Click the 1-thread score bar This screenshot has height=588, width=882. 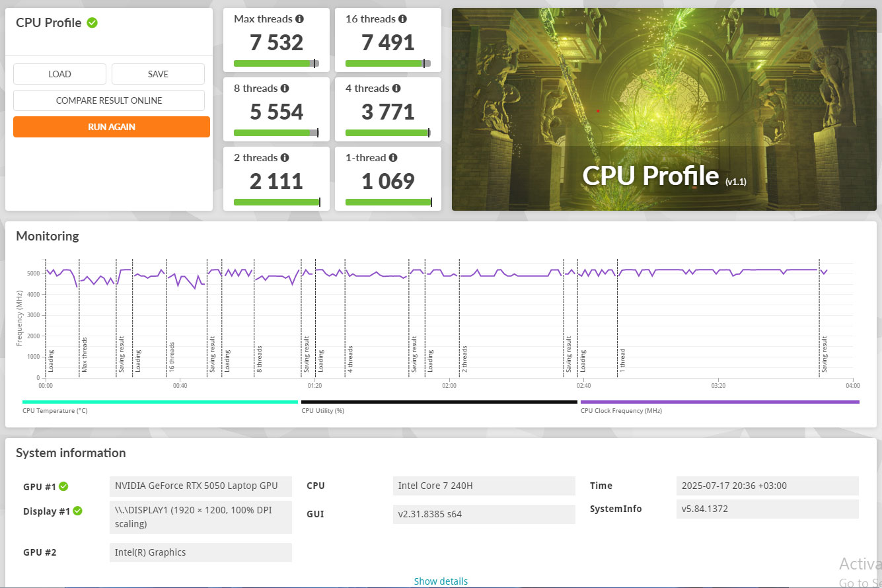pos(388,202)
